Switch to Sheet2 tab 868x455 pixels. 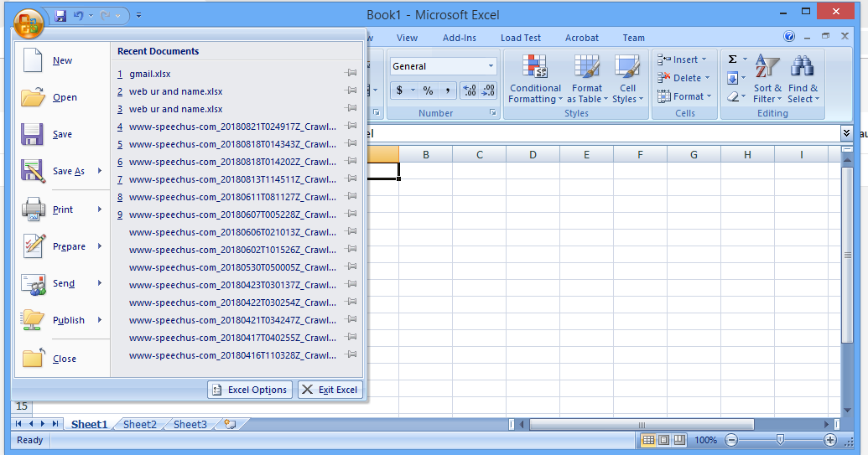click(x=139, y=425)
